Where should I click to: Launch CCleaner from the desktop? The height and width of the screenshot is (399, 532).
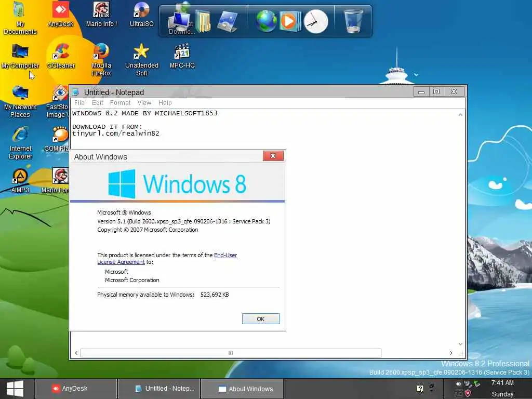[x=61, y=56]
